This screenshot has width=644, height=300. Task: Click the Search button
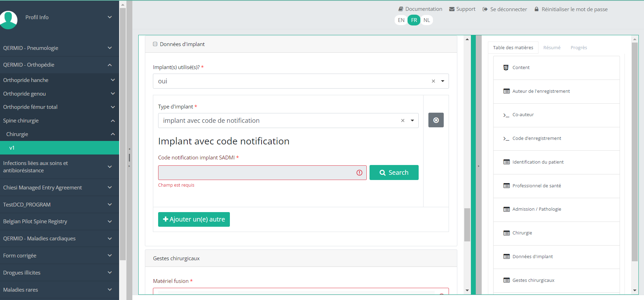click(x=394, y=173)
